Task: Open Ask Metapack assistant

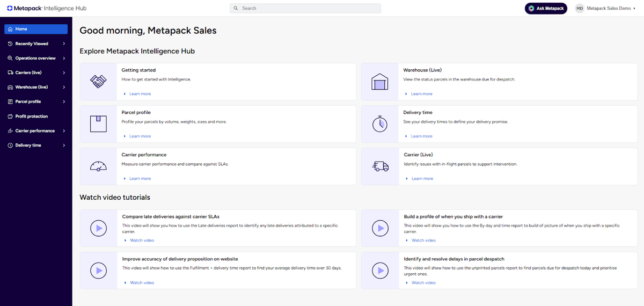Action: tap(546, 8)
